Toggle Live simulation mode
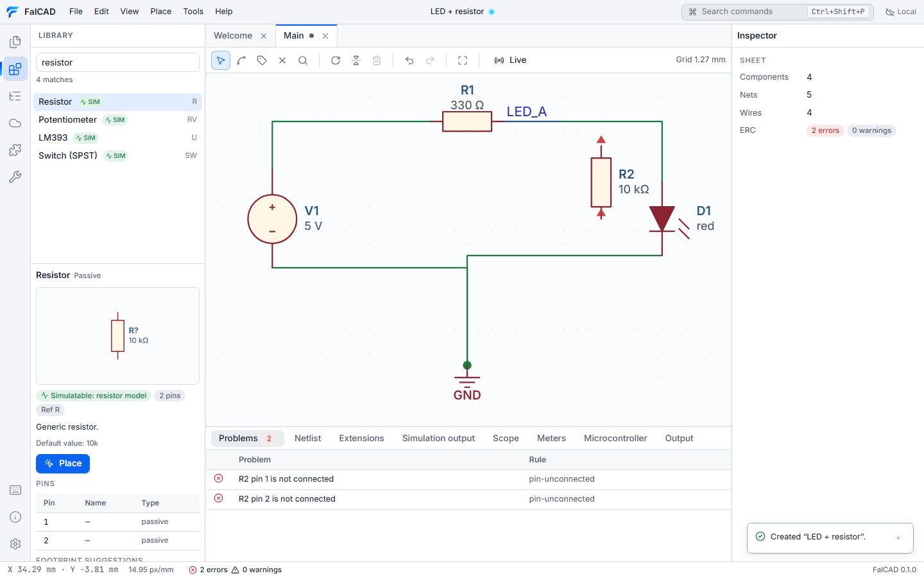This screenshot has width=924, height=578. pyautogui.click(x=510, y=60)
